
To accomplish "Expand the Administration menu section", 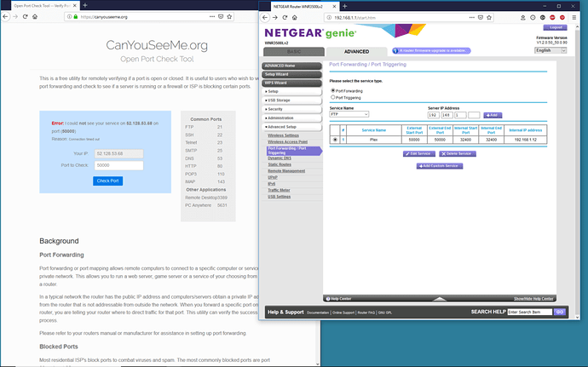I will (291, 118).
